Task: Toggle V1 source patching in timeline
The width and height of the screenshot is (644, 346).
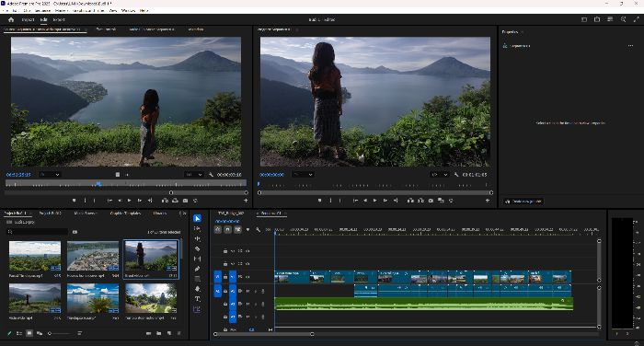Action: point(217,277)
